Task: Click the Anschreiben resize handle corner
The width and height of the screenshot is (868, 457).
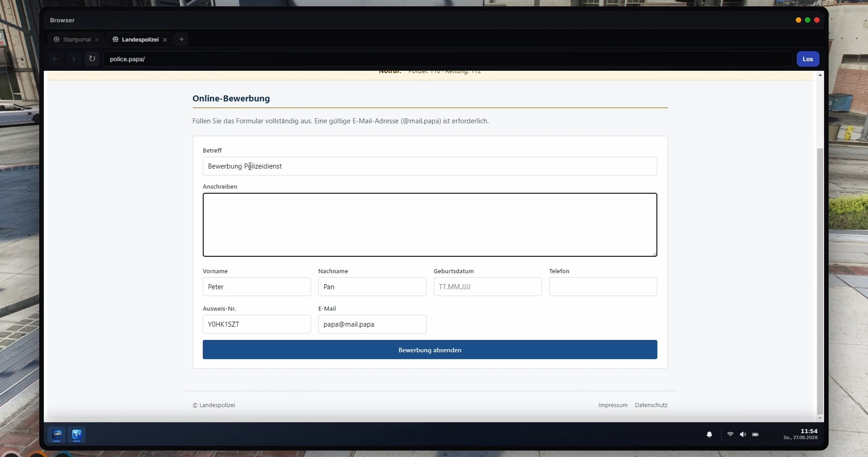Action: pyautogui.click(x=654, y=254)
